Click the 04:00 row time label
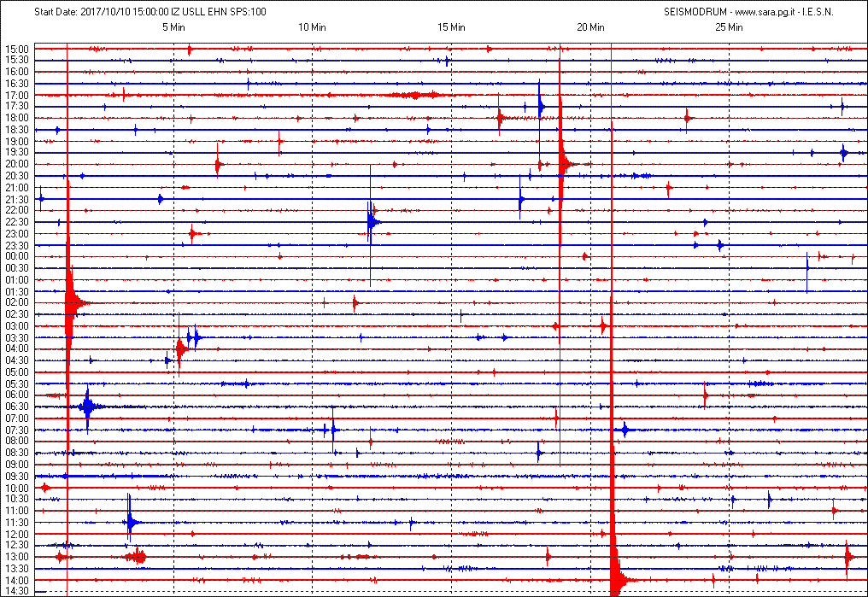The height and width of the screenshot is (597, 868). [17, 349]
